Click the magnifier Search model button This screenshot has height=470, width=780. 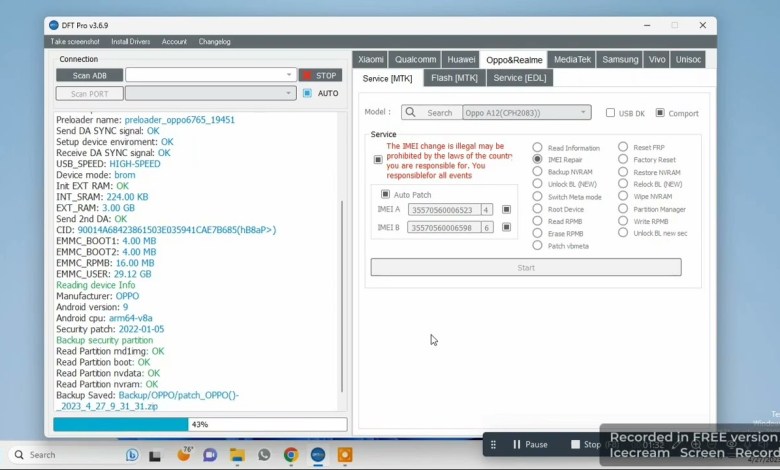[x=430, y=113]
